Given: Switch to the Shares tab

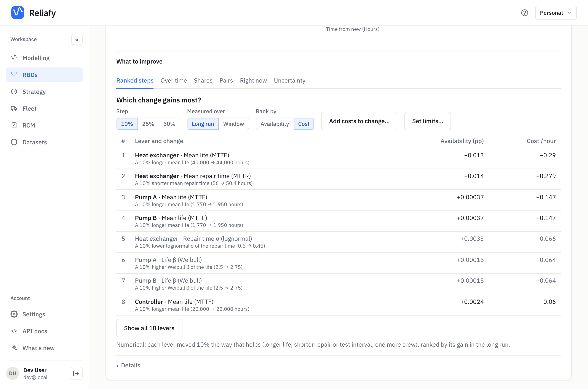Looking at the screenshot, I should pyautogui.click(x=203, y=80).
